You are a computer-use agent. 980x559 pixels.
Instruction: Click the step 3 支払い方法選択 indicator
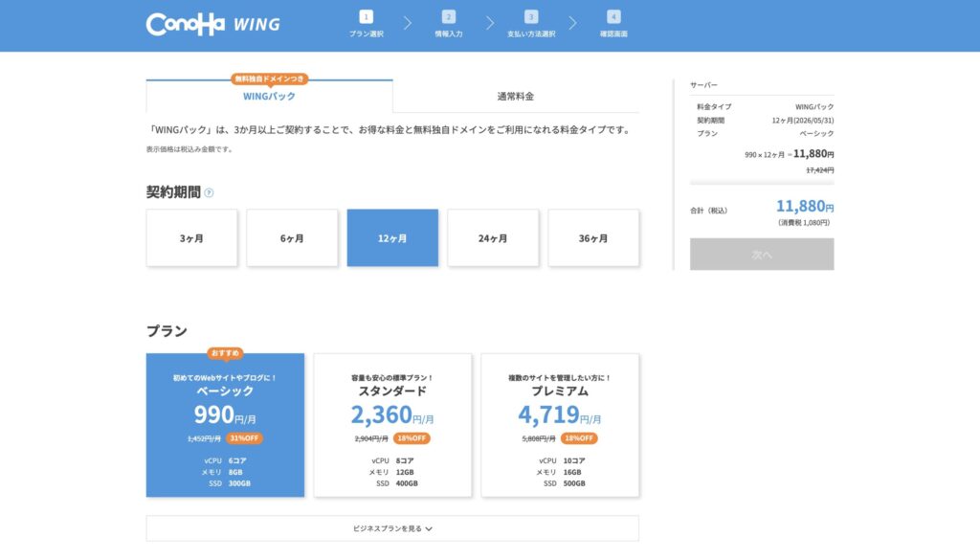pyautogui.click(x=531, y=24)
